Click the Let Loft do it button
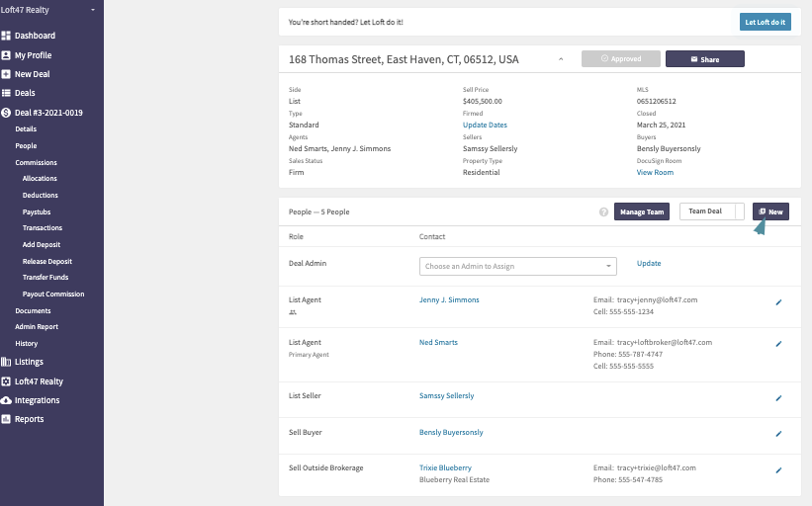 [765, 22]
